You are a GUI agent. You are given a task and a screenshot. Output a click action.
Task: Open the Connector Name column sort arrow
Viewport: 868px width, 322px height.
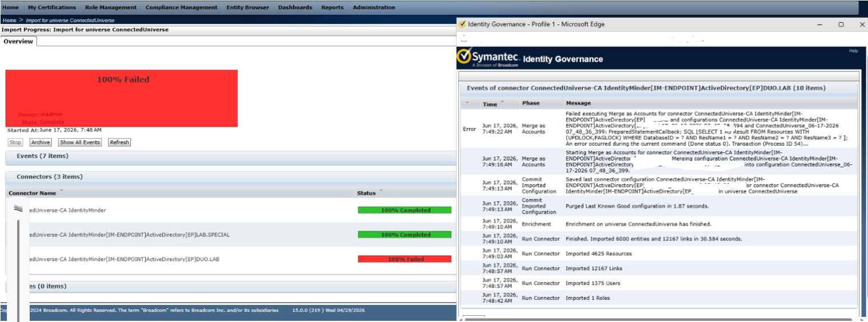coord(61,191)
